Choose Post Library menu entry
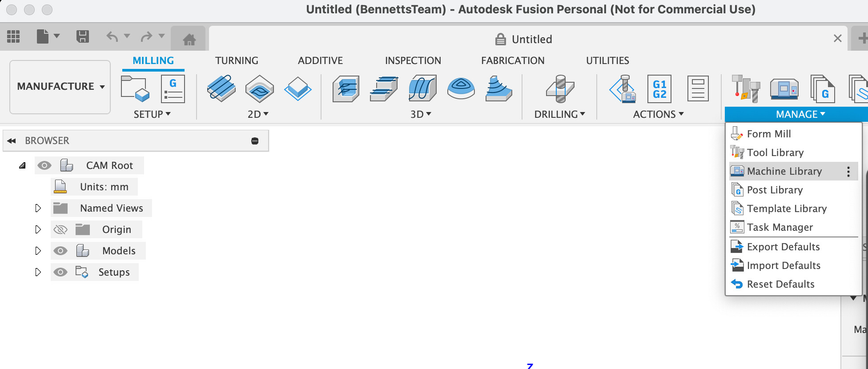Image resolution: width=868 pixels, height=369 pixels. point(793,190)
